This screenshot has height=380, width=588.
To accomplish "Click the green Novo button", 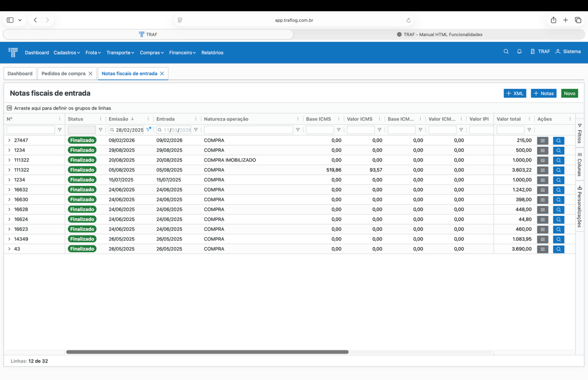I will pyautogui.click(x=569, y=93).
